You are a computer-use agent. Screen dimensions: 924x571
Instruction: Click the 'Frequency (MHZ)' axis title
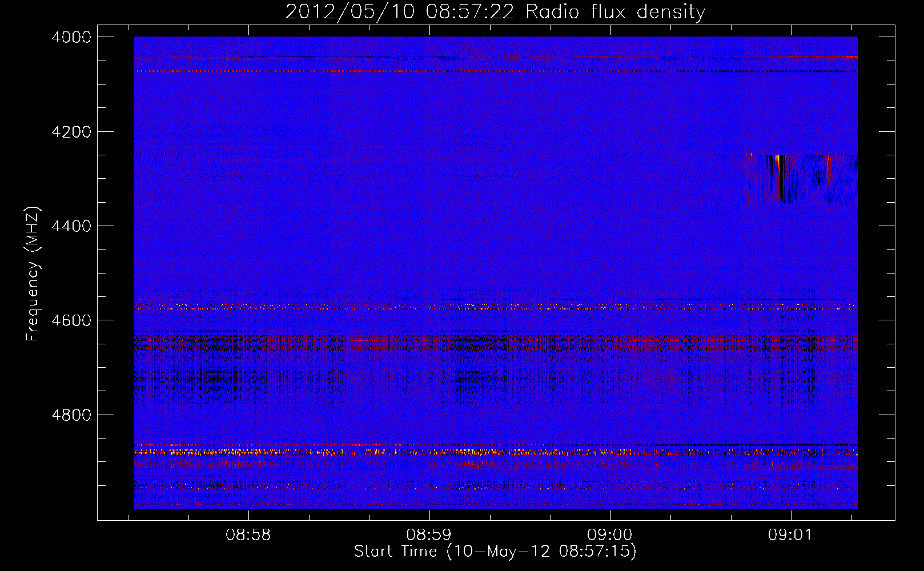pos(33,274)
